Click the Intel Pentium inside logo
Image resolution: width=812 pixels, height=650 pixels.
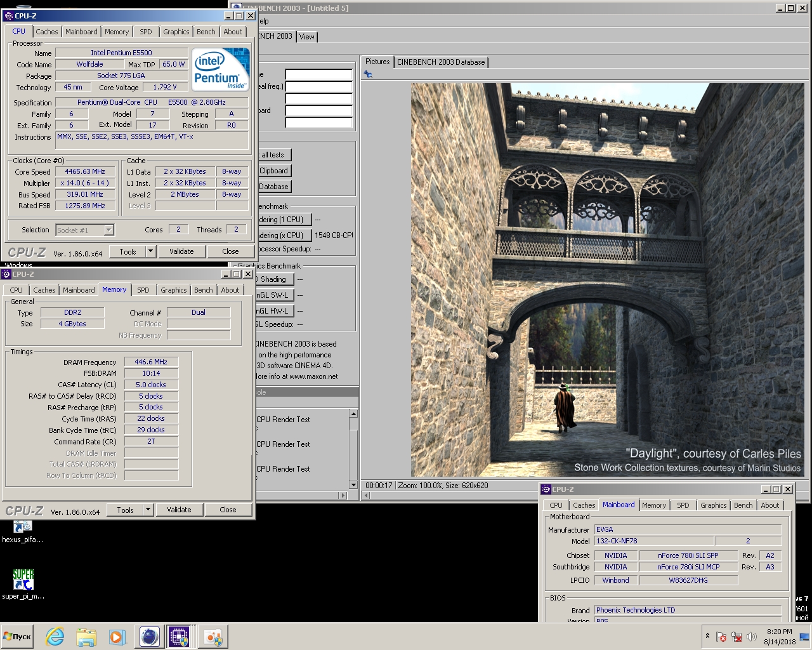point(220,69)
